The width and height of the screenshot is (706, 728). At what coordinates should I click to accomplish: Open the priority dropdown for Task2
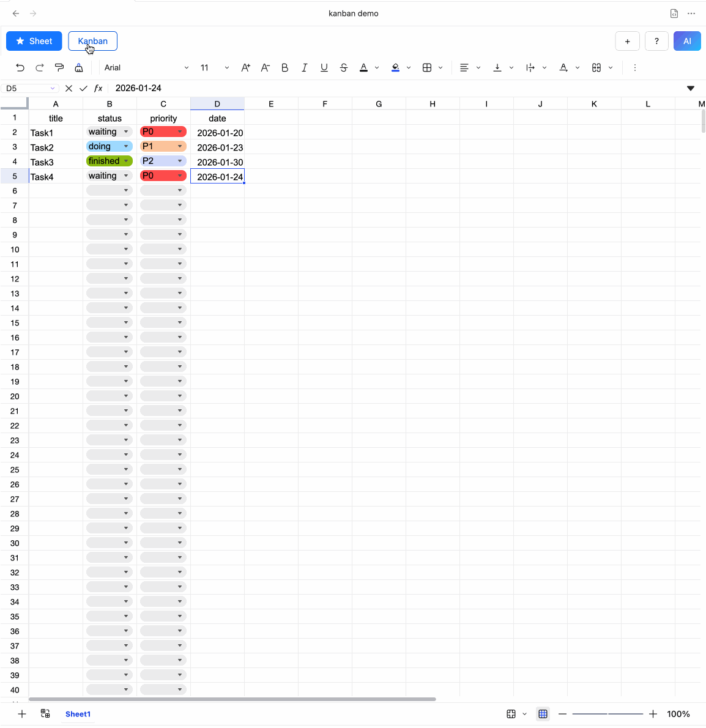point(179,146)
